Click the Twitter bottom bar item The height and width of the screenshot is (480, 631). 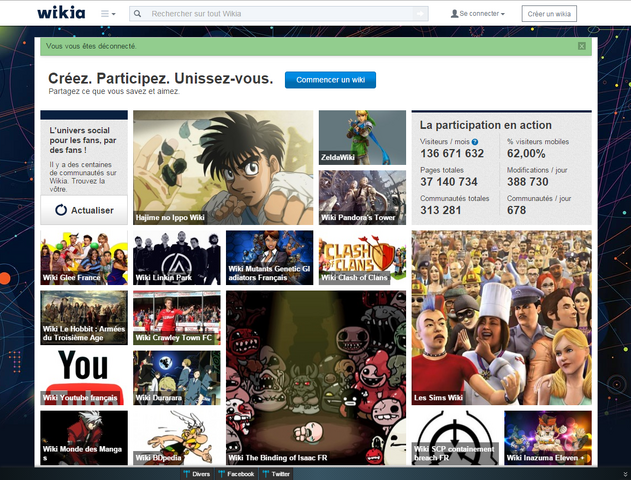click(276, 474)
